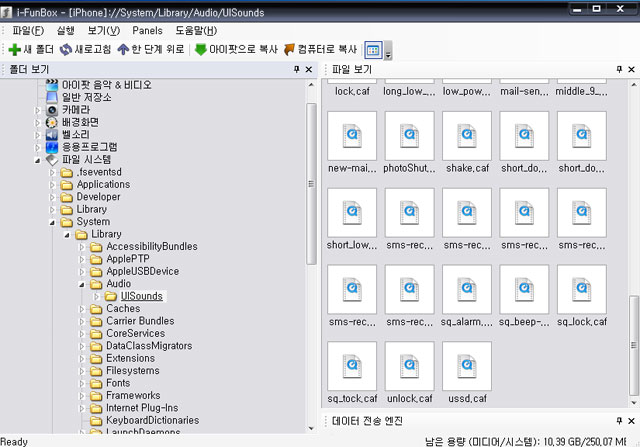640x447 pixels.
Task: Click the applications (응용프로그램) icon in tree
Action: pos(52,147)
